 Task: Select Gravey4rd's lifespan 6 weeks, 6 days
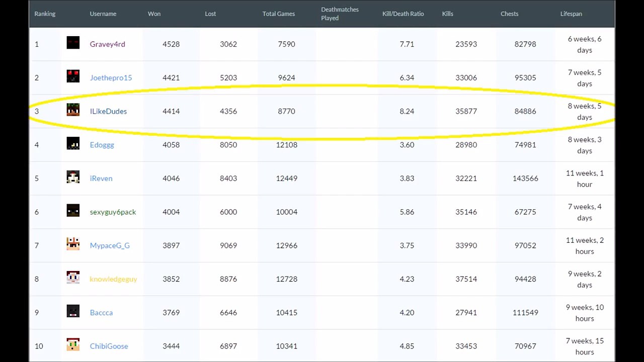585,44
